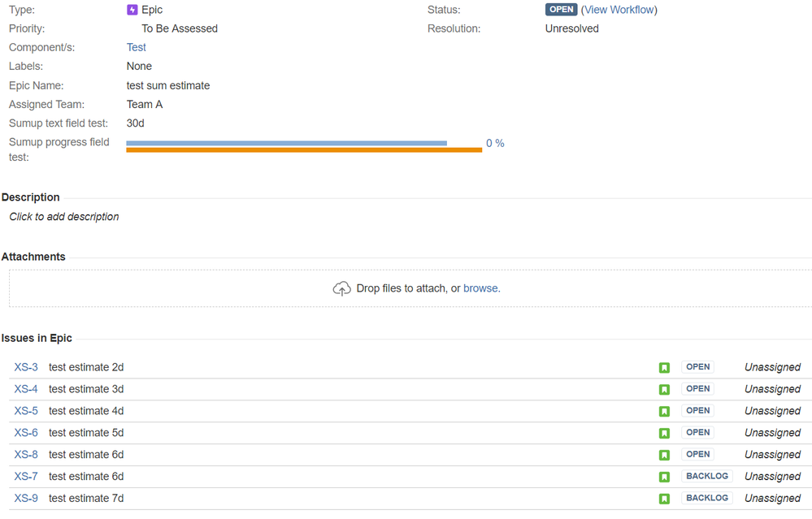Click Unassigned next to XS-4

point(772,389)
